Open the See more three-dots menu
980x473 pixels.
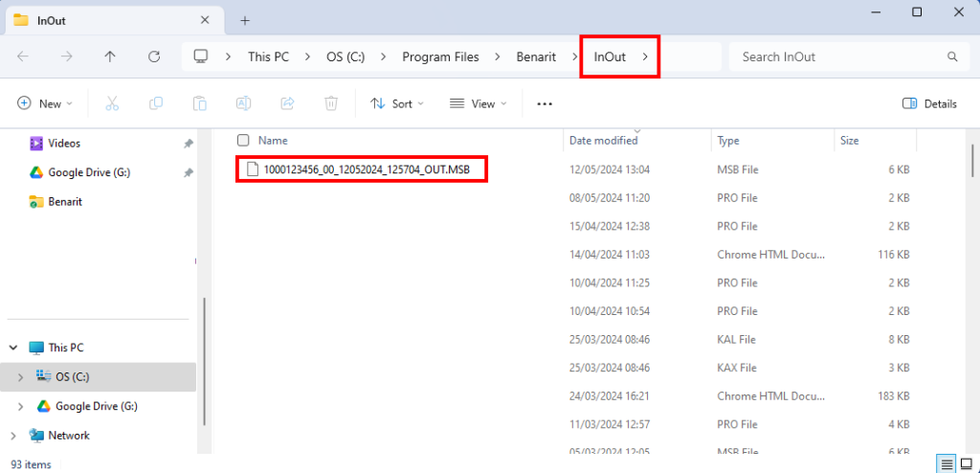[x=545, y=103]
